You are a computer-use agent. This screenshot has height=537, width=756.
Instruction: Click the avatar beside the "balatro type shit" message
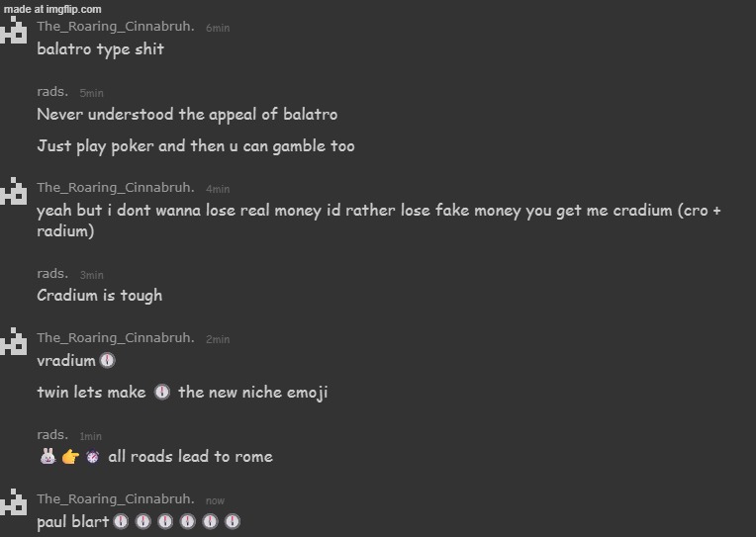(14, 32)
